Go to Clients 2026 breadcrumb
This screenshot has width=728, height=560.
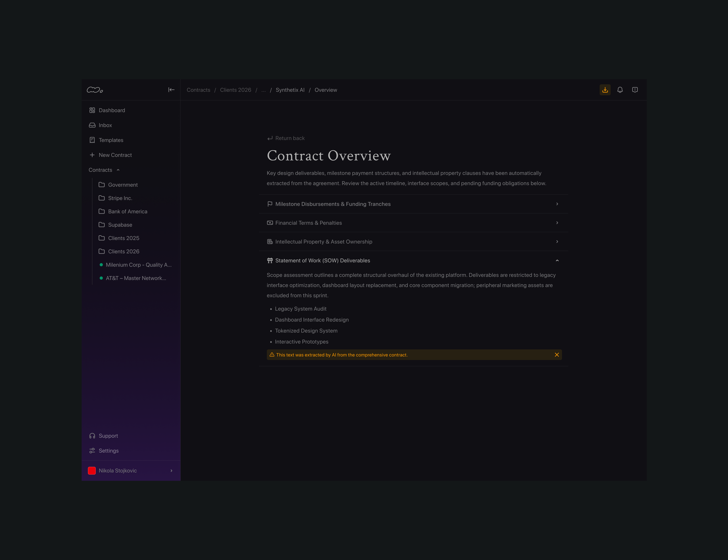236,90
